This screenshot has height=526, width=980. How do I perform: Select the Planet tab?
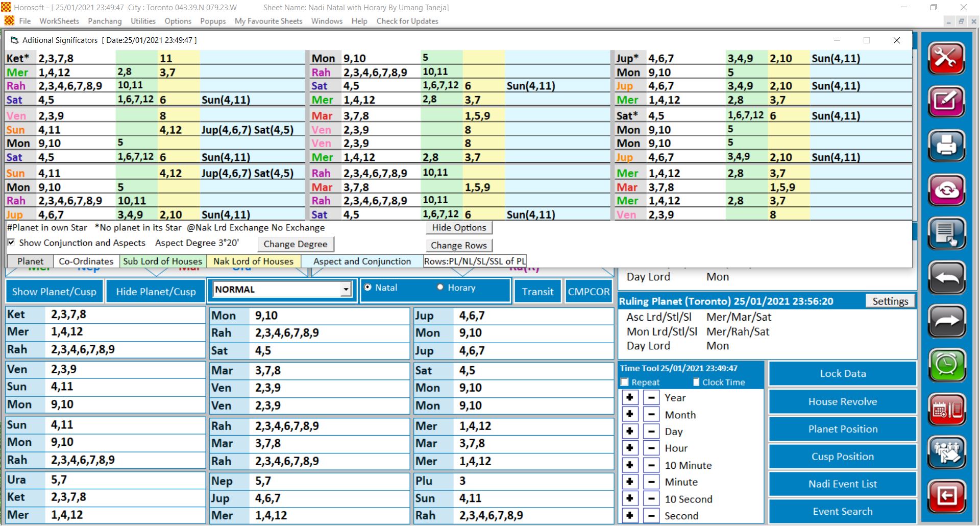(30, 261)
